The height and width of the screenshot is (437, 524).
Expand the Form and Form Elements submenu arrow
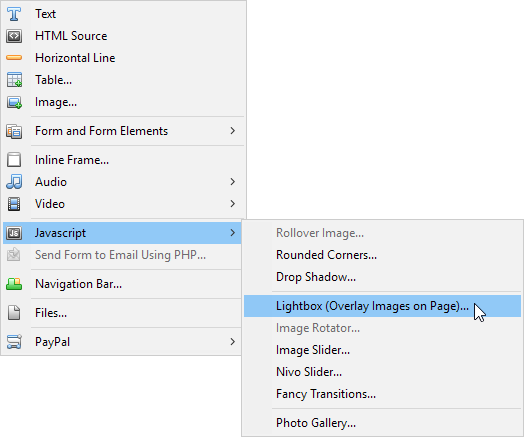[233, 131]
